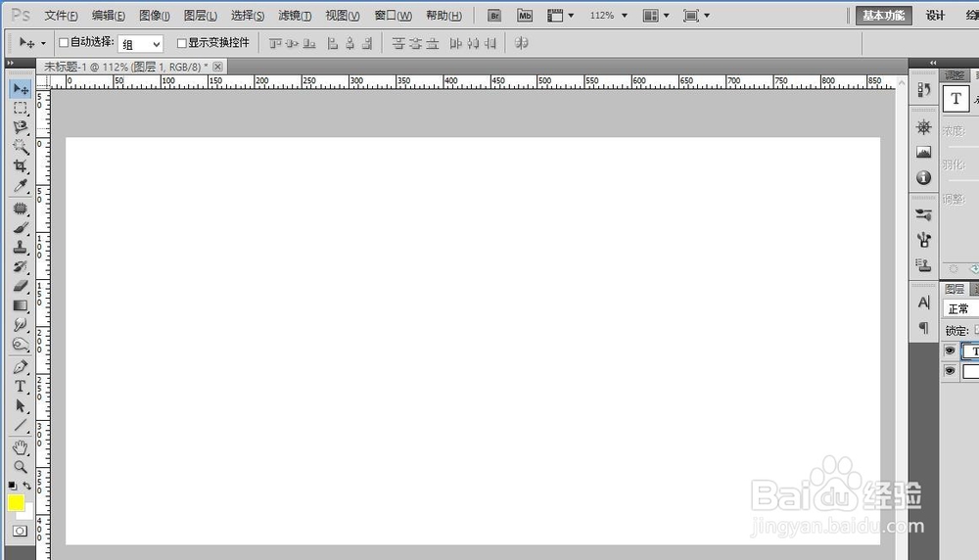Viewport: 979px width, 560px height.
Task: Enable the 自动选择 checkbox
Action: (64, 42)
